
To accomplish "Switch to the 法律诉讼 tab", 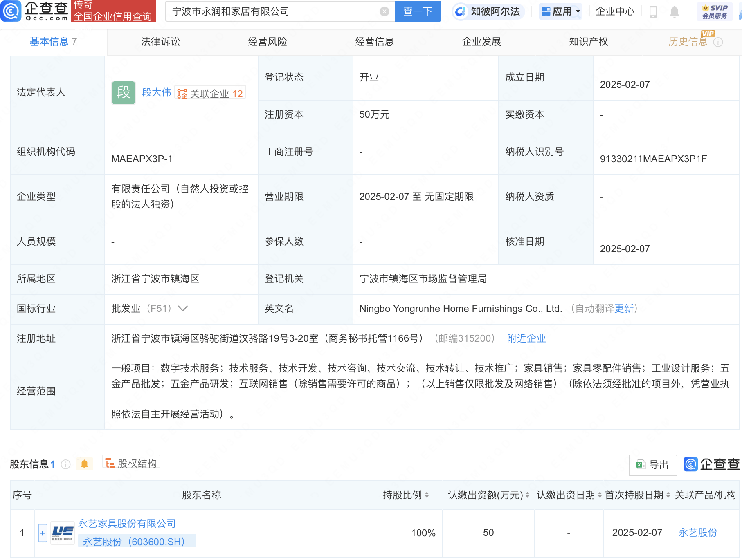I will click(160, 41).
